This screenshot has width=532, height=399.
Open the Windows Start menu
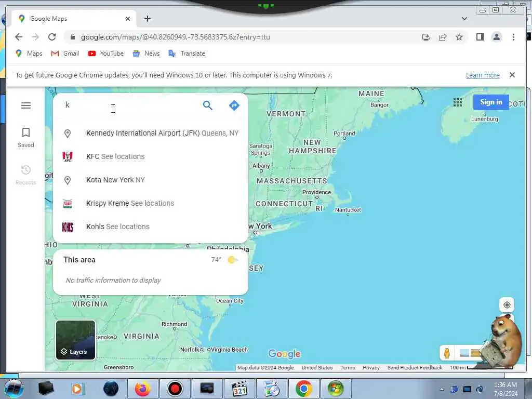coord(14,389)
